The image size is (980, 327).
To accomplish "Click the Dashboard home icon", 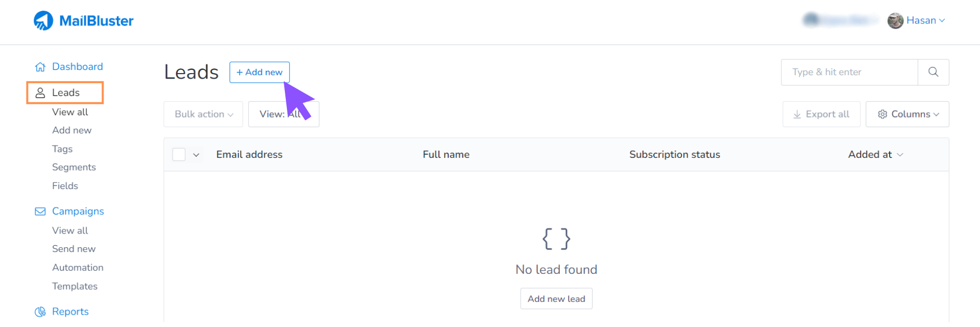I will click(40, 67).
